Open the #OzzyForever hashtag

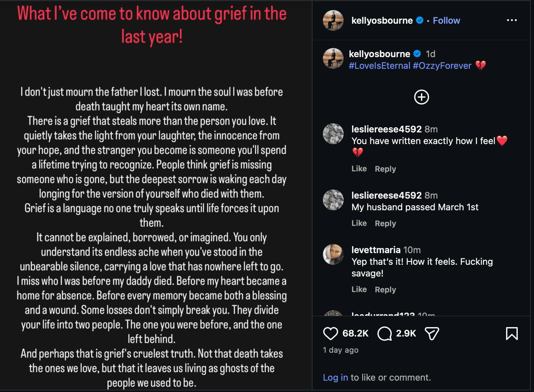pyautogui.click(x=442, y=66)
